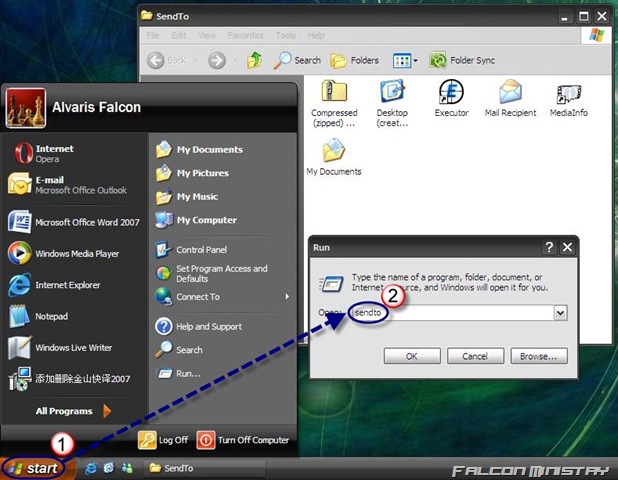Image resolution: width=618 pixels, height=480 pixels.
Task: Click the Folder Sync toolbar icon
Action: click(437, 60)
